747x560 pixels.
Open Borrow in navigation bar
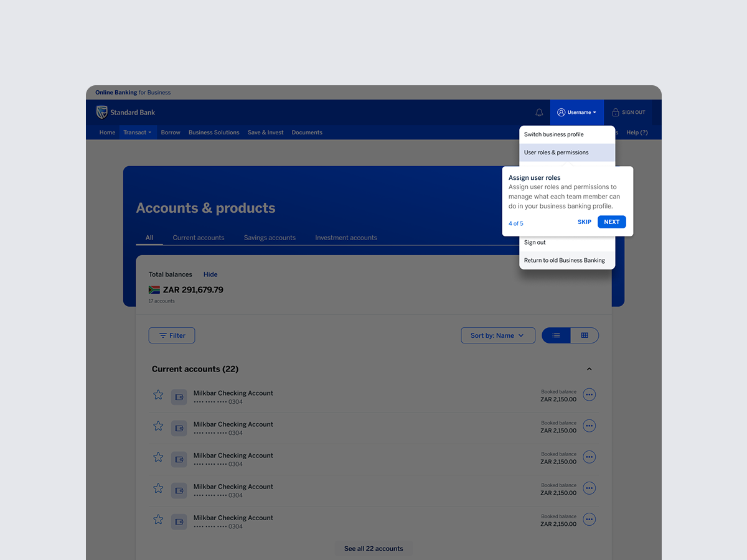(x=171, y=133)
